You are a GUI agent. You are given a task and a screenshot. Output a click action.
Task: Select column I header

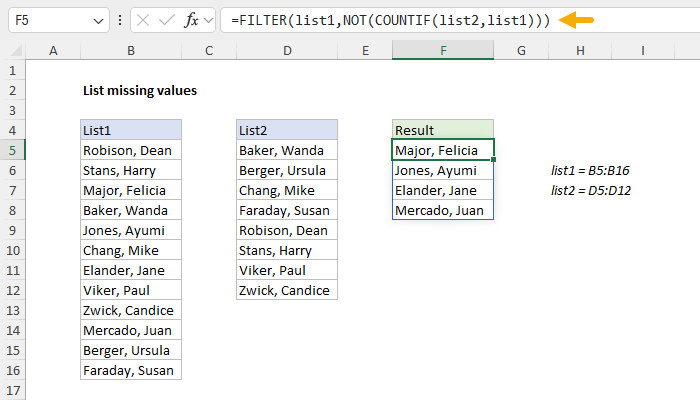643,50
